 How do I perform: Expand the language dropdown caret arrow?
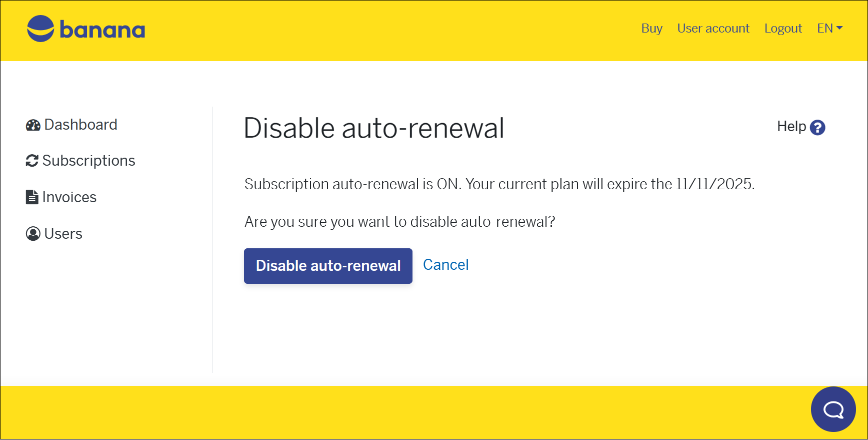click(839, 28)
